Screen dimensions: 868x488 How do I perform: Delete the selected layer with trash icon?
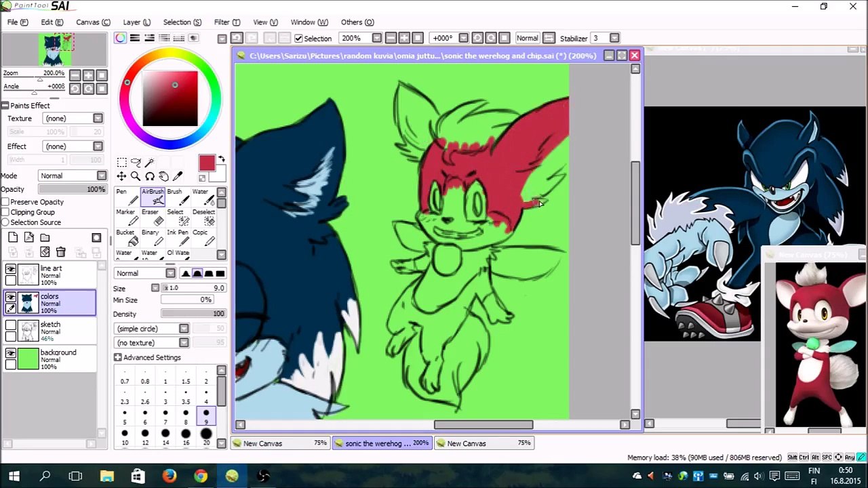coord(60,252)
